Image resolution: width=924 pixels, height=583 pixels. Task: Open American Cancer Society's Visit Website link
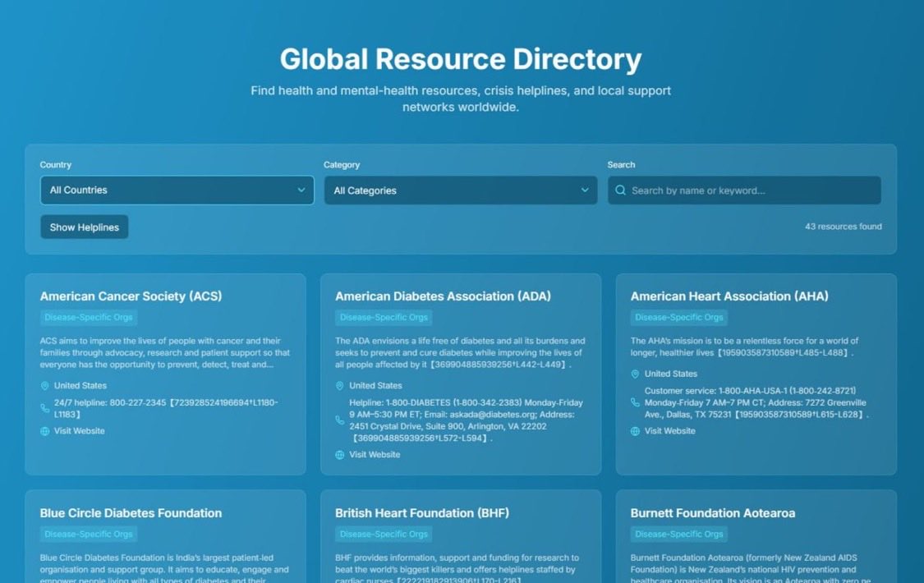pyautogui.click(x=80, y=431)
